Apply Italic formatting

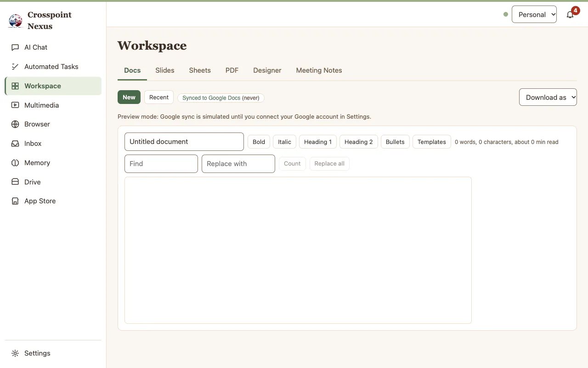point(284,142)
